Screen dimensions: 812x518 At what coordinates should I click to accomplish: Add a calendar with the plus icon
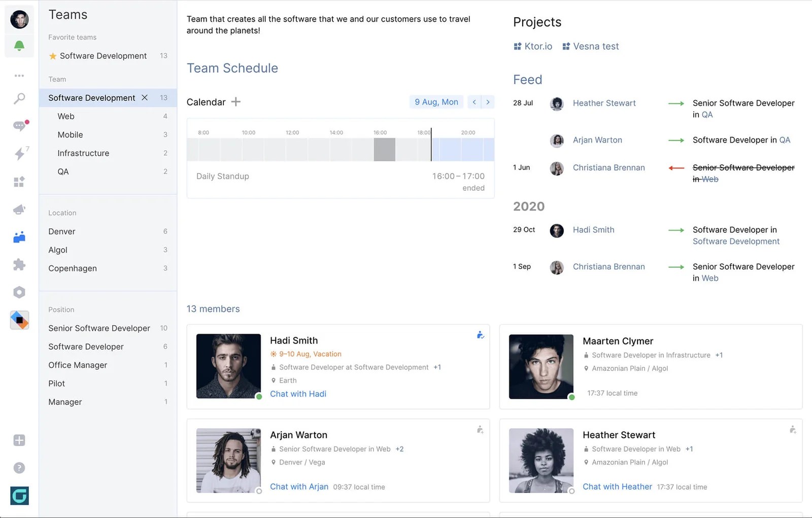point(236,102)
